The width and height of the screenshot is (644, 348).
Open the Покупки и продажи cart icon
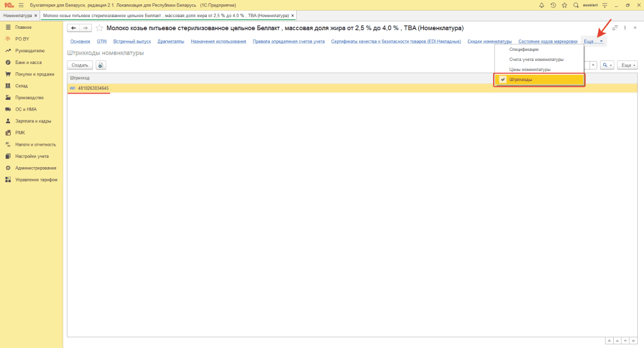pyautogui.click(x=8, y=74)
